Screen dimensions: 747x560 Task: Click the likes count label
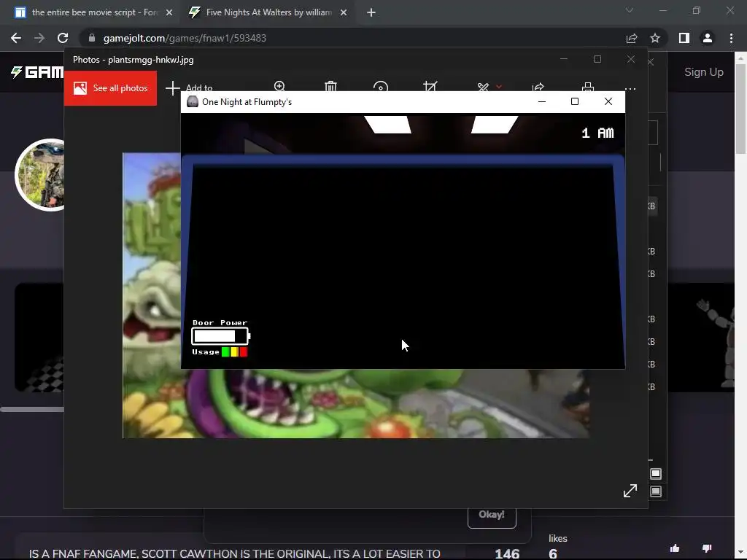[x=558, y=538]
